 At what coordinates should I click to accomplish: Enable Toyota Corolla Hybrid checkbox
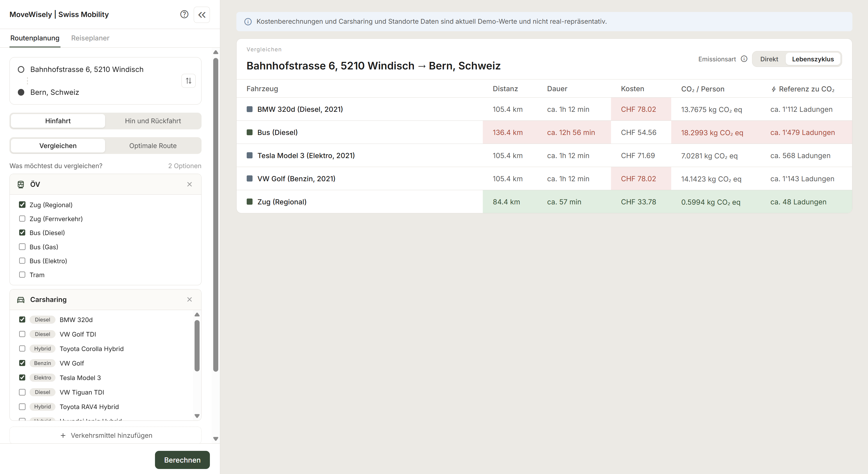(x=22, y=349)
